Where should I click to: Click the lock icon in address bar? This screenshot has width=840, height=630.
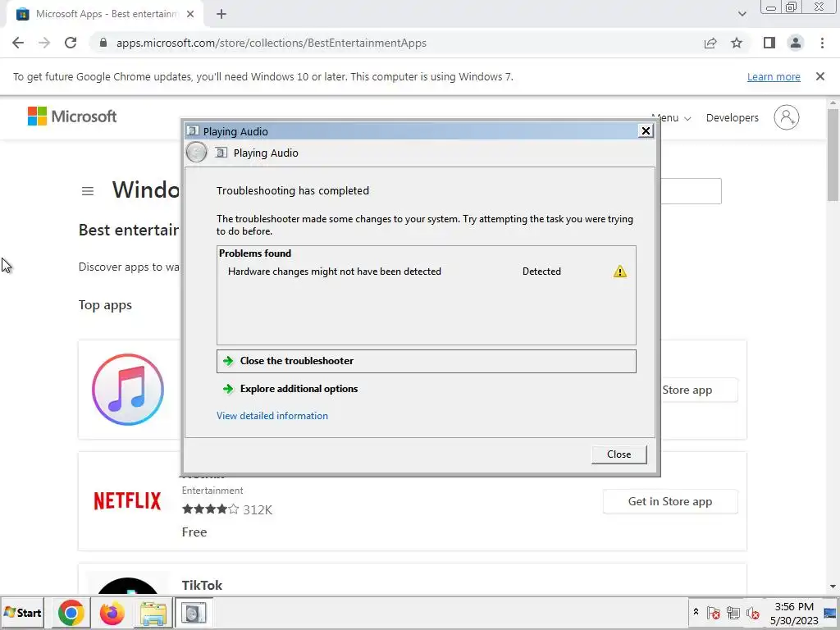pyautogui.click(x=103, y=43)
